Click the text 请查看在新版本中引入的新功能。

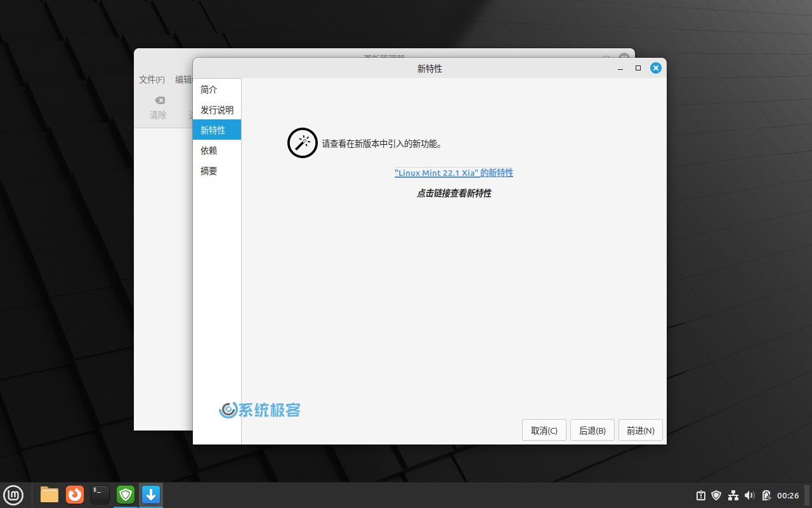(382, 144)
